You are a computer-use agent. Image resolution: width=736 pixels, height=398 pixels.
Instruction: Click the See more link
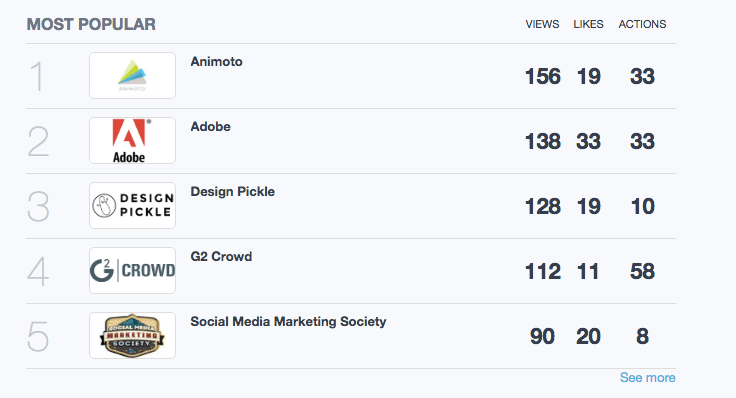click(x=647, y=377)
